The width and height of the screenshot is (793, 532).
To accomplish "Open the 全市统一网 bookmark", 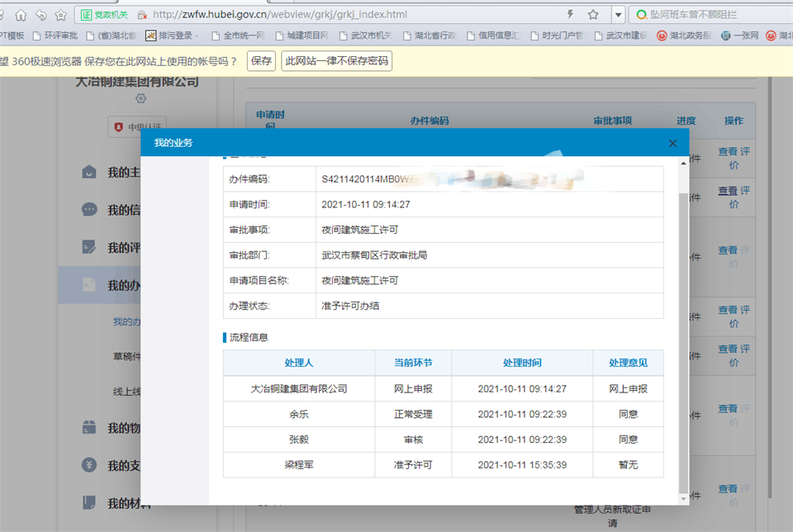I will tap(238, 36).
